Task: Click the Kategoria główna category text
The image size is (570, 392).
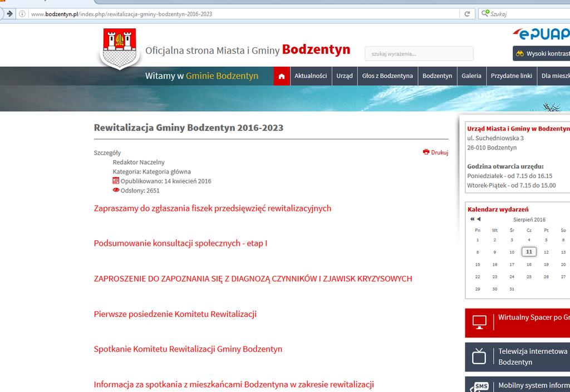Action: pyautogui.click(x=166, y=172)
